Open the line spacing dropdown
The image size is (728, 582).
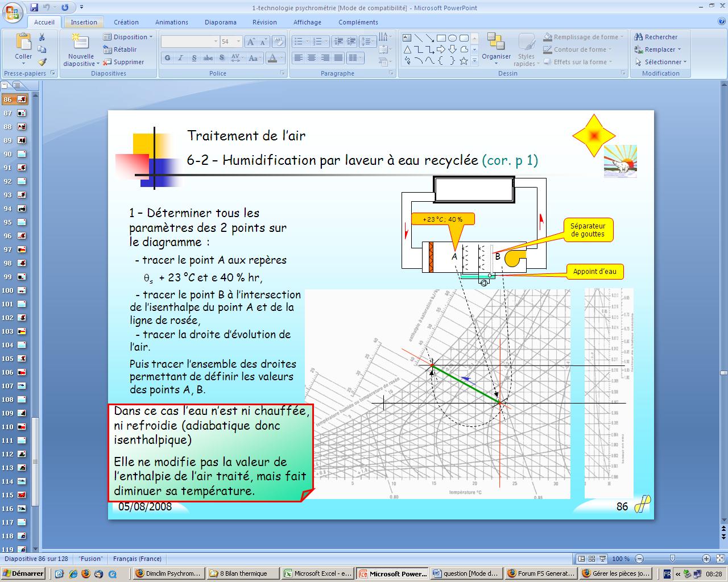tap(367, 41)
